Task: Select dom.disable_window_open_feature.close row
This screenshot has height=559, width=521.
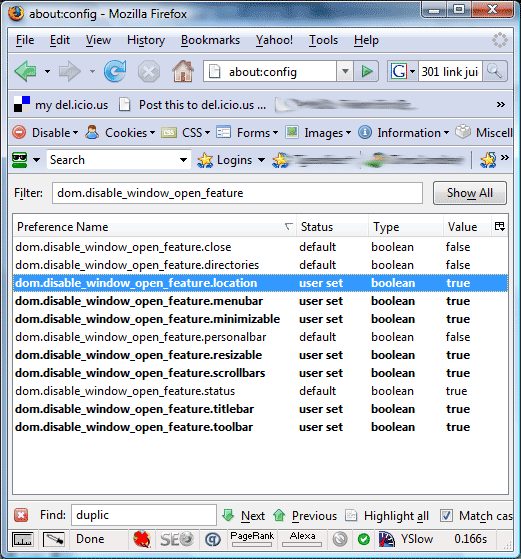Action: [260, 247]
